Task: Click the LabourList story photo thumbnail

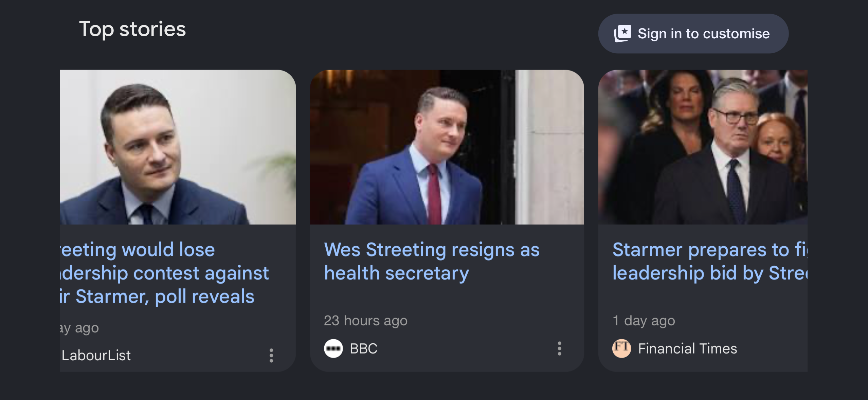Action: click(178, 147)
